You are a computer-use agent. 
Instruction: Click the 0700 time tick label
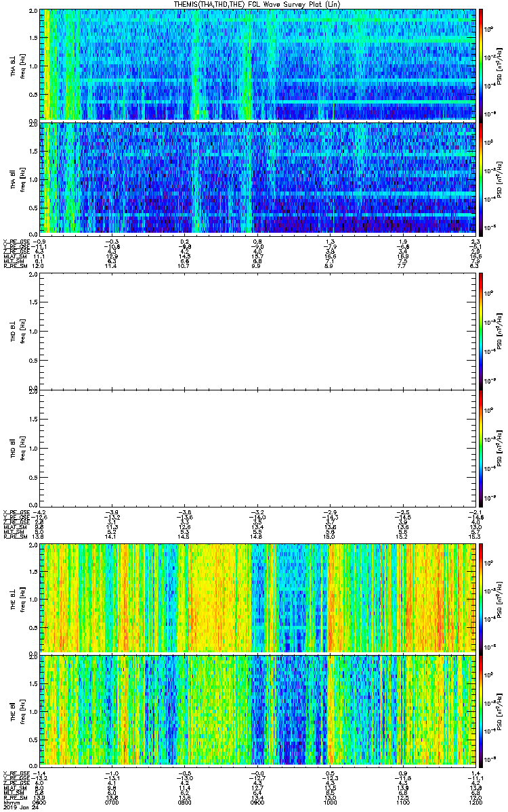point(111,802)
